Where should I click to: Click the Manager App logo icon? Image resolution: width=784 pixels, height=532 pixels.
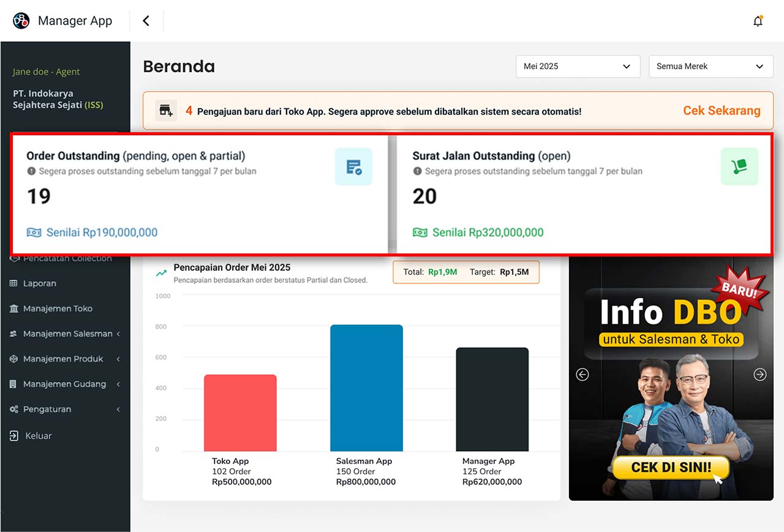[21, 21]
